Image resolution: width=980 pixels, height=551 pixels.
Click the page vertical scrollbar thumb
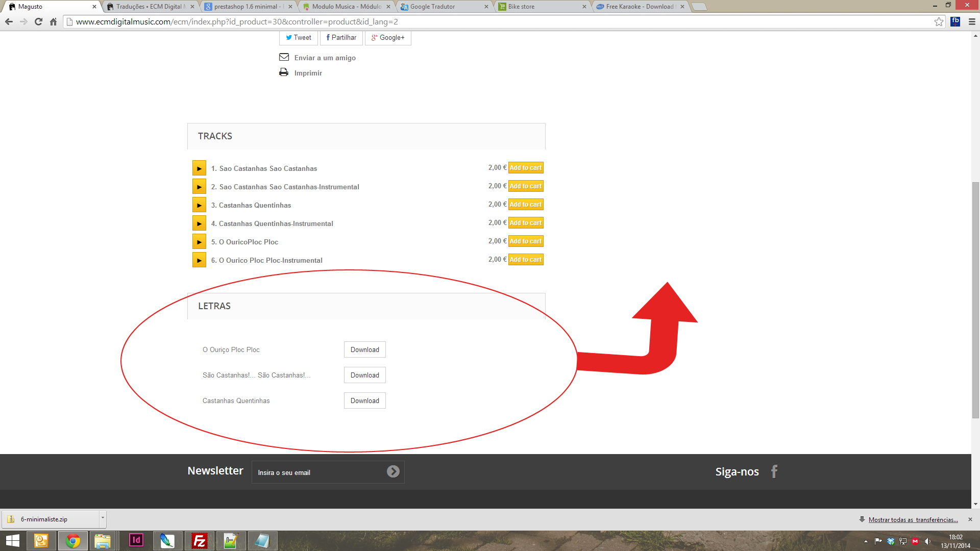tap(975, 300)
